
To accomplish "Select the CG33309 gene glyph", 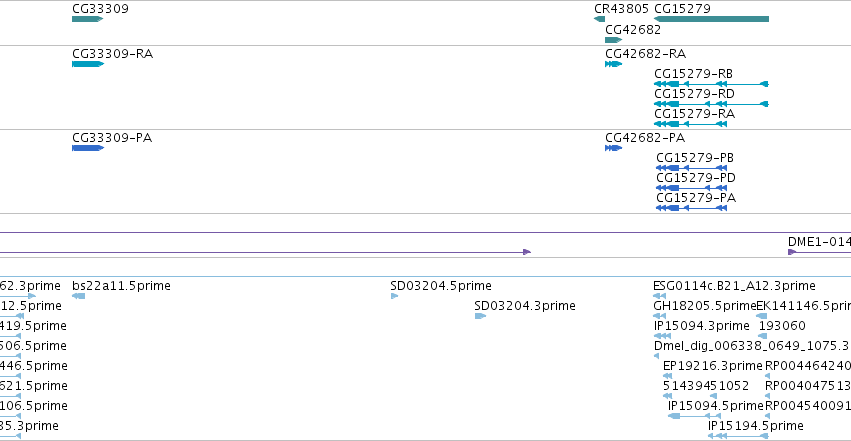I will [87, 19].
